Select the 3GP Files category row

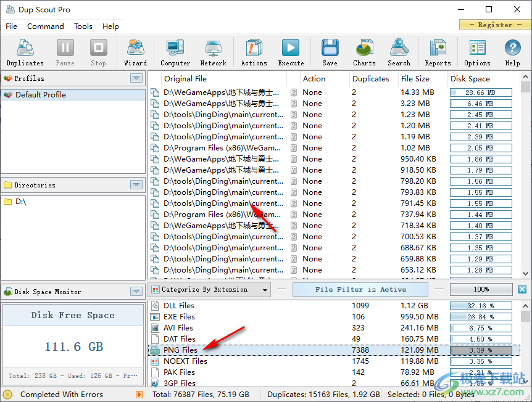(334, 383)
